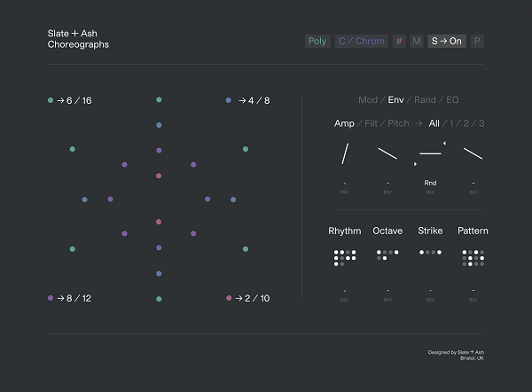The height and width of the screenshot is (392, 532).
Task: Click the Strike dot pattern row
Action: tap(430, 252)
